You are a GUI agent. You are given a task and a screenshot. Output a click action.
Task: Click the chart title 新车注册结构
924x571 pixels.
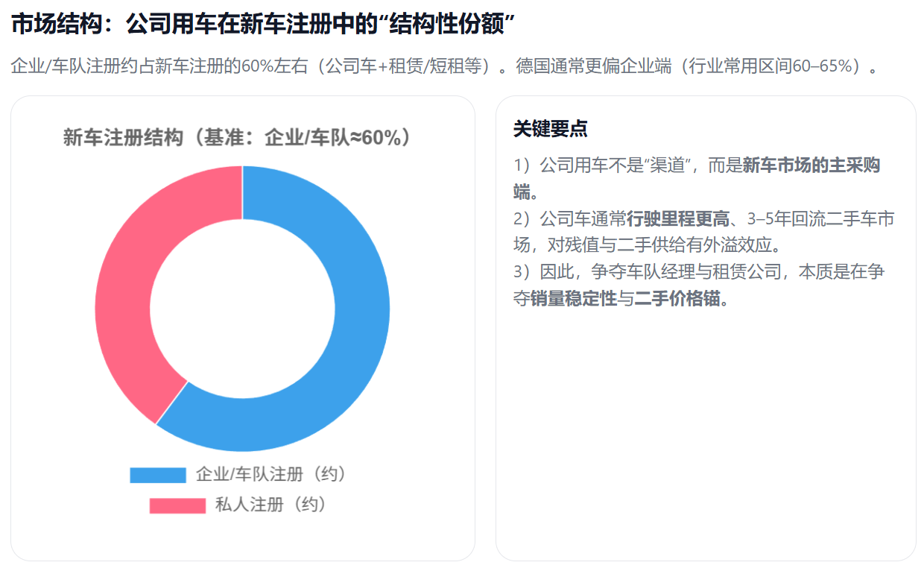[x=122, y=139]
